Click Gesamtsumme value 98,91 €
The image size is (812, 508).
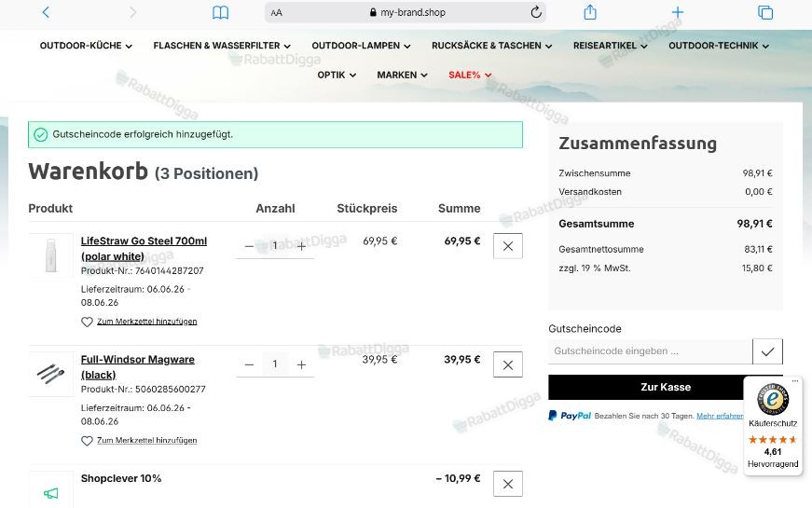[754, 224]
